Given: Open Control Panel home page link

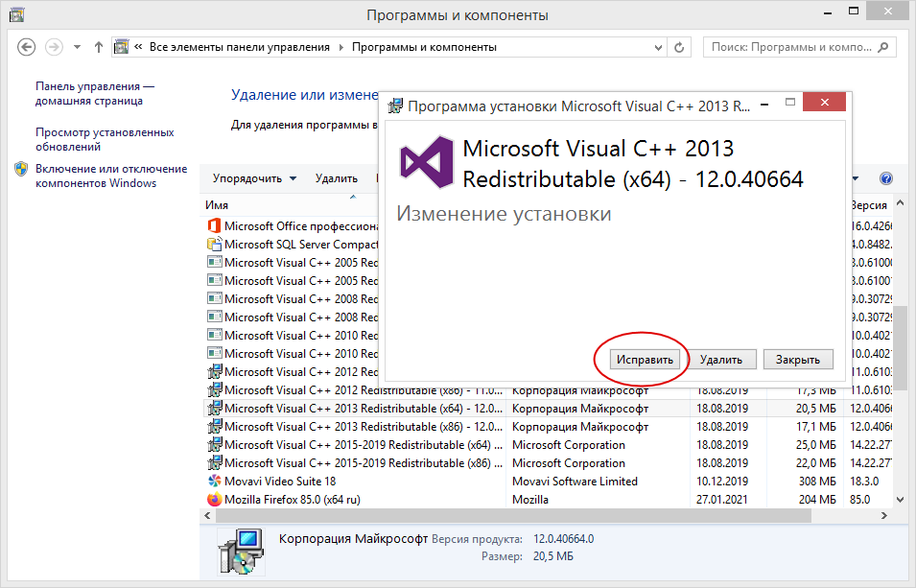Looking at the screenshot, I should [95, 93].
